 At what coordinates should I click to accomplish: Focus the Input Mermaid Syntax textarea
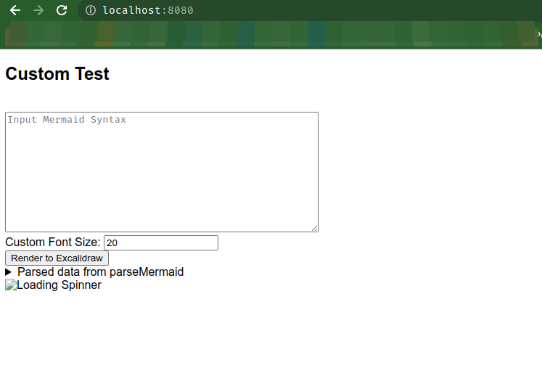tap(162, 172)
